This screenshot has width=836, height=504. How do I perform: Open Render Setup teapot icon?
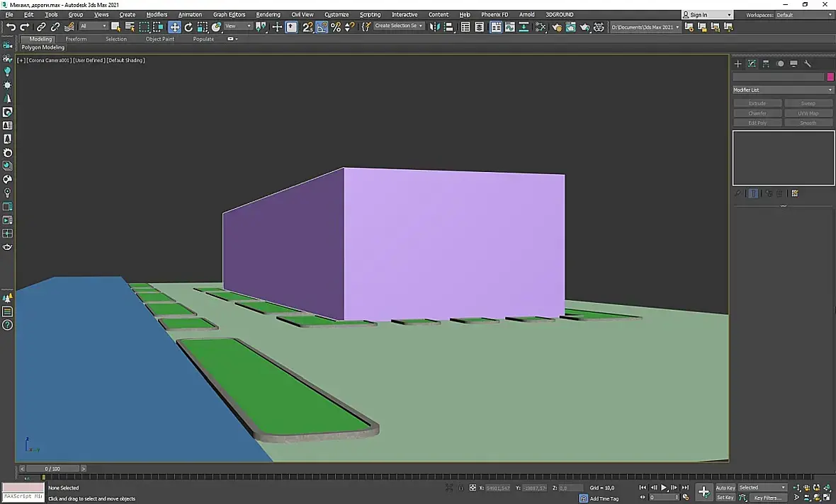tap(557, 27)
